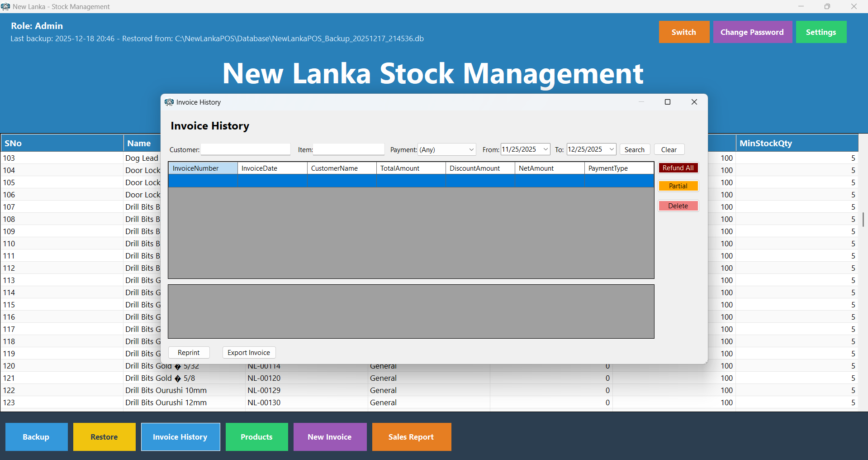The height and width of the screenshot is (460, 868).
Task: Close the Invoice History dialog
Action: [x=694, y=102]
